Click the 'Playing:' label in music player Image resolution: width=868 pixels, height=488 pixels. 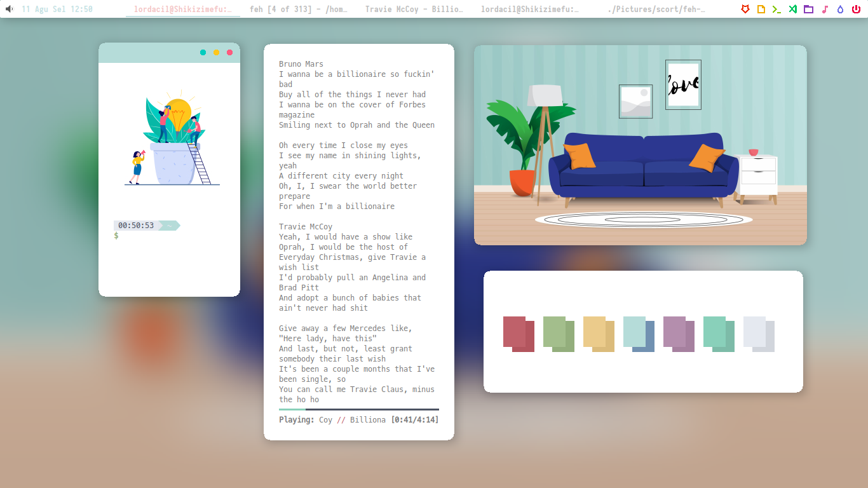[297, 420]
